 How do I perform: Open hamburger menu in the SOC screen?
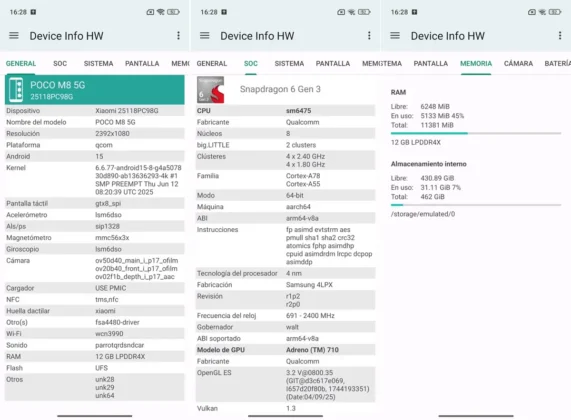coord(205,35)
